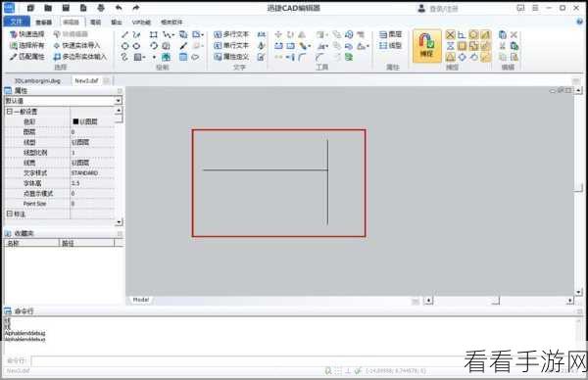
Task: Click properties panel scroll down arrow
Action: coord(119,222)
